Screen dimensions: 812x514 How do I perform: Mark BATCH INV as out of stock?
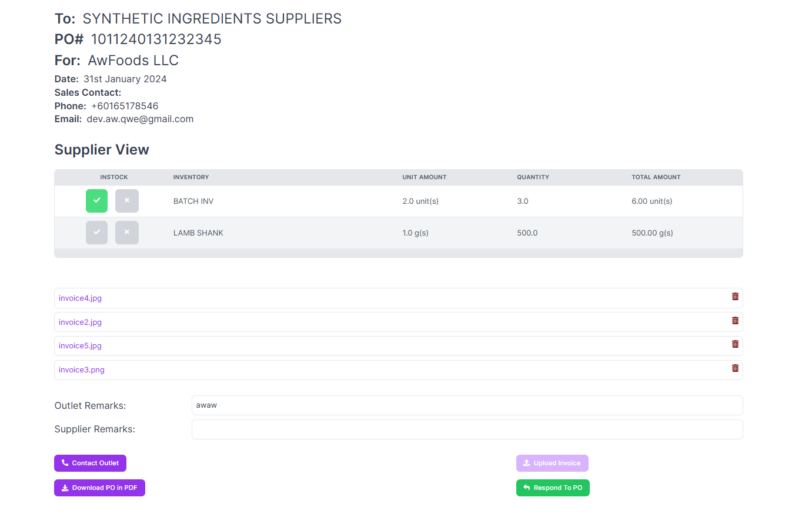click(126, 200)
